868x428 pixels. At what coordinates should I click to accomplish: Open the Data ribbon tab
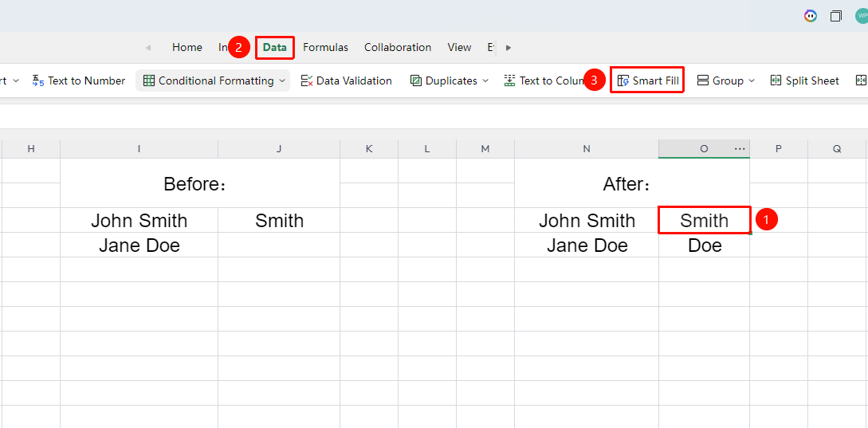274,48
